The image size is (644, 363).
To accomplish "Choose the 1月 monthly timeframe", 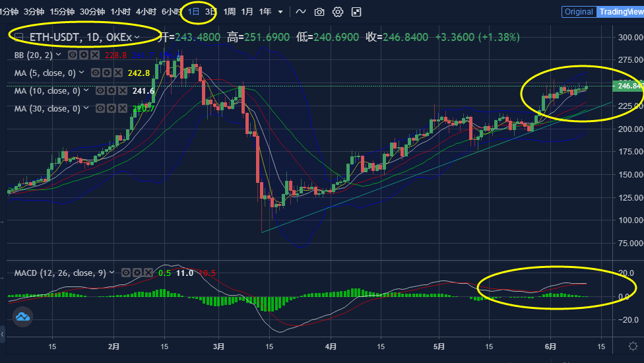I will pos(247,11).
